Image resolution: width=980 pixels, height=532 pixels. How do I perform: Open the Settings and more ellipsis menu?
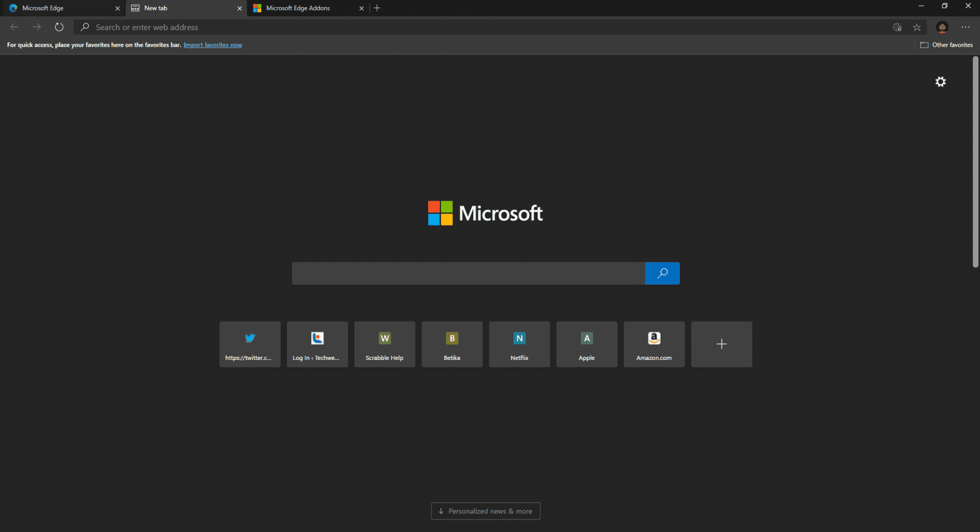(x=965, y=27)
